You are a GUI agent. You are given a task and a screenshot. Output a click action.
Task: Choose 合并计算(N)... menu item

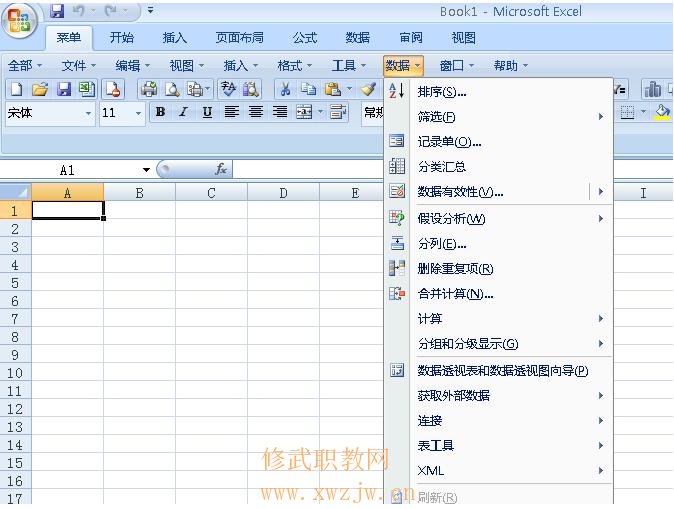coord(498,294)
